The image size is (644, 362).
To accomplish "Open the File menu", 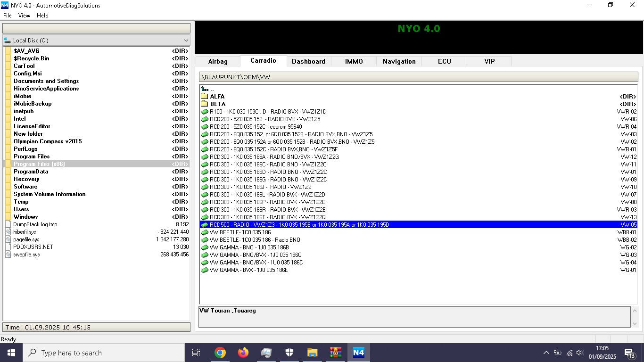I will (x=8, y=16).
